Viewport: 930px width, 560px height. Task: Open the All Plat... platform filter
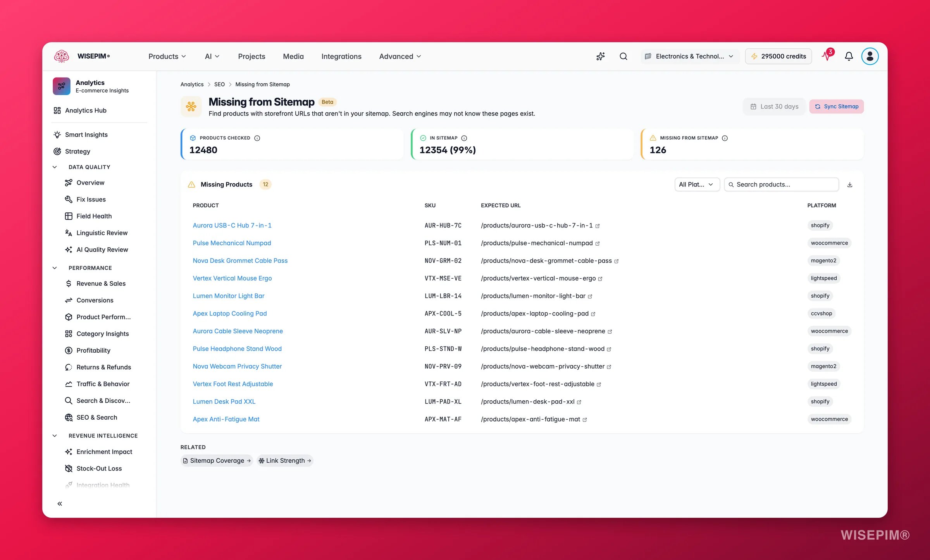click(x=697, y=184)
